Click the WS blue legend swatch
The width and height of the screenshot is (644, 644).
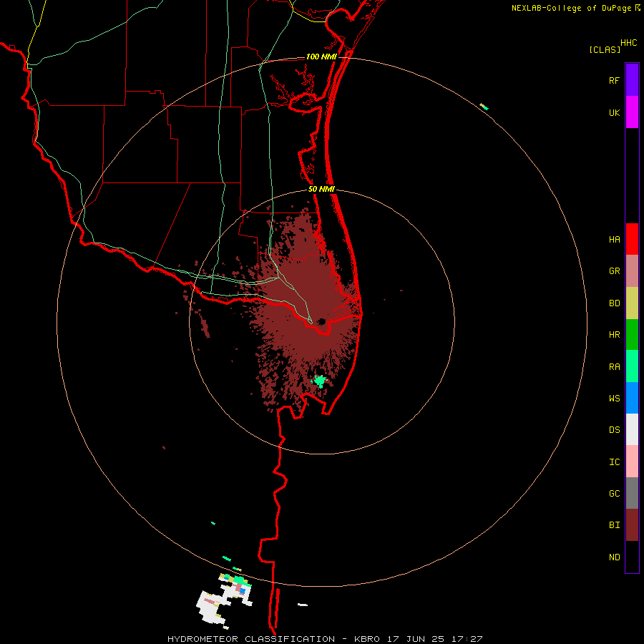(632, 398)
